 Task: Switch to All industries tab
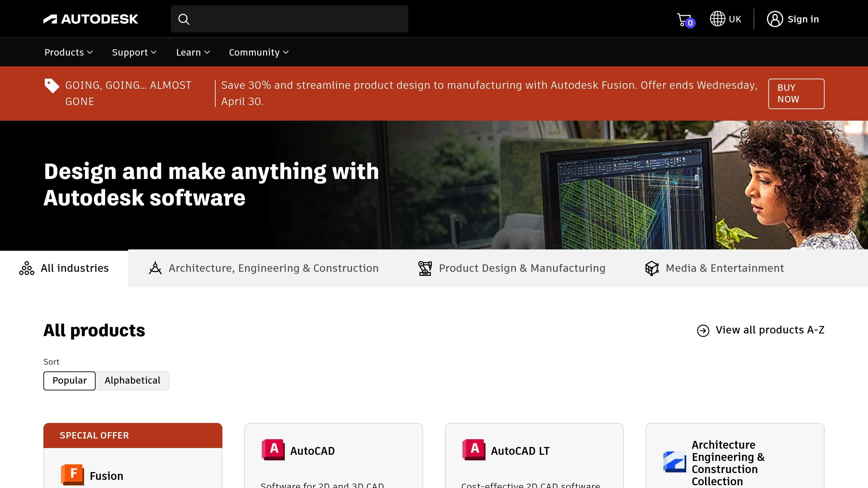tap(64, 268)
